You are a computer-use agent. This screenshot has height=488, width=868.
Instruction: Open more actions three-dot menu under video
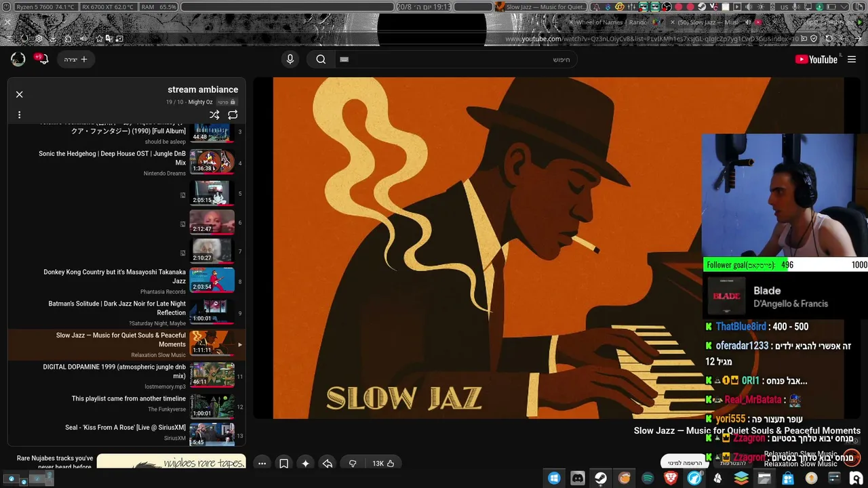coord(262,464)
